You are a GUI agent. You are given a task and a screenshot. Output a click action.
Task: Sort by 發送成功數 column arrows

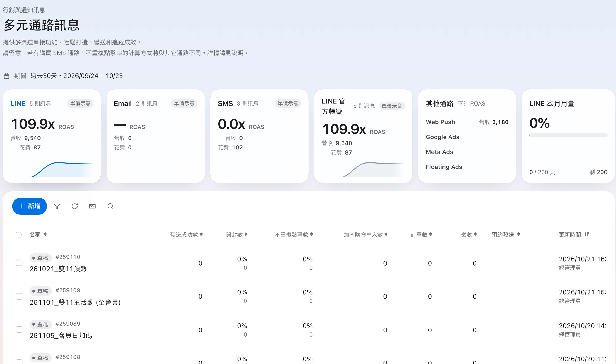(201, 234)
